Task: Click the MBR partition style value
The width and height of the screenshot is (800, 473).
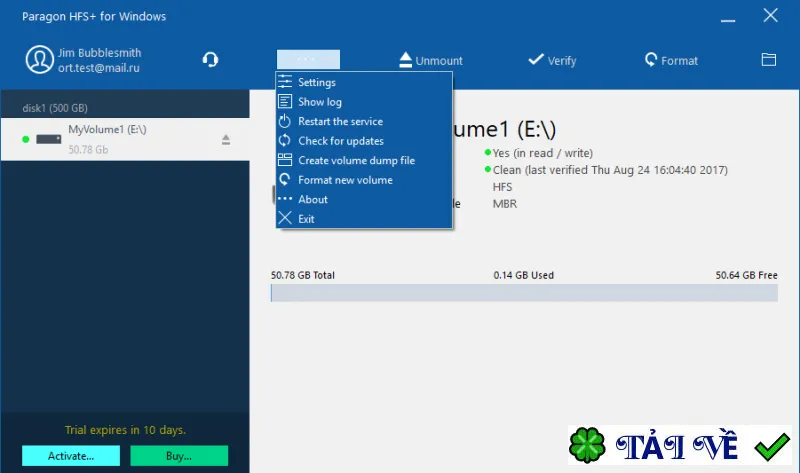Action: pos(505,204)
